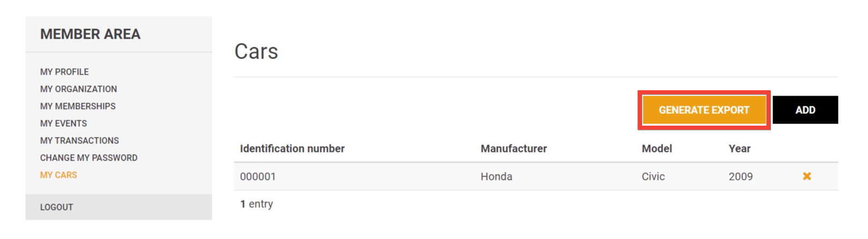The width and height of the screenshot is (868, 239).
Task: View My Events
Action: 63,124
